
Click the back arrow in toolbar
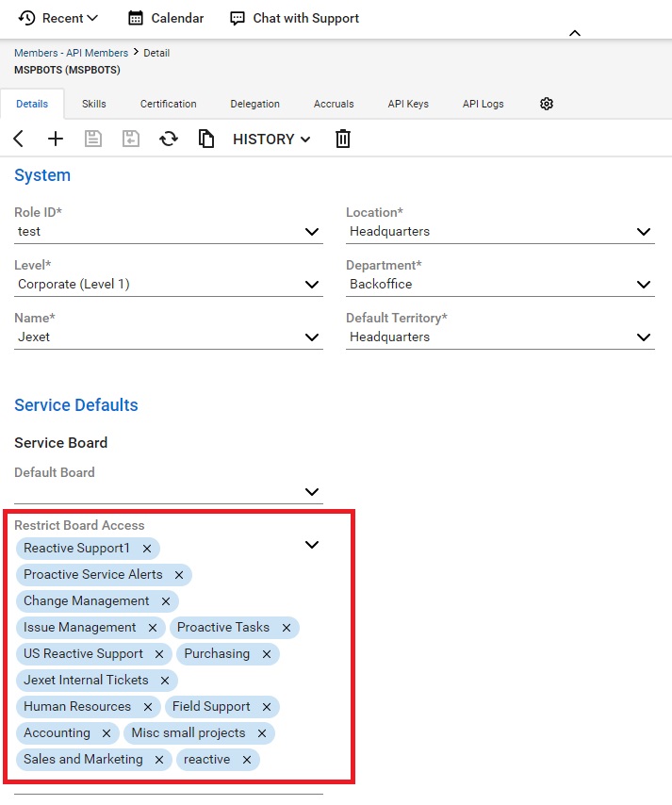tap(19, 139)
